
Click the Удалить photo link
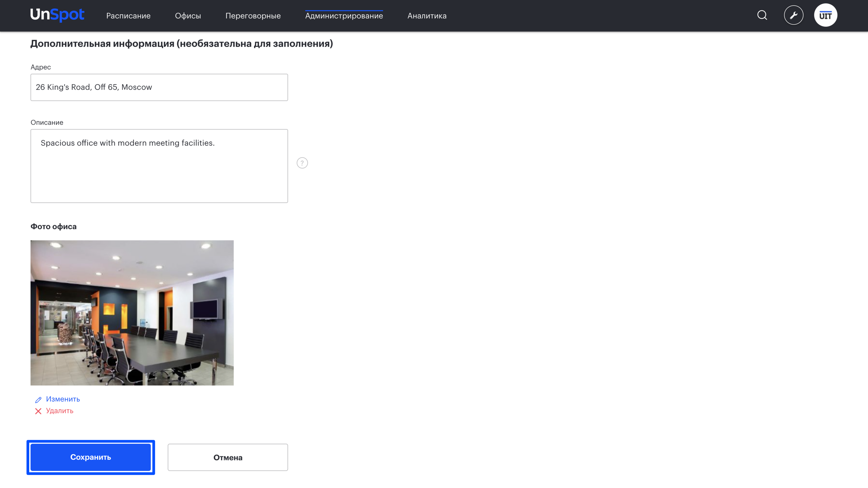[60, 411]
